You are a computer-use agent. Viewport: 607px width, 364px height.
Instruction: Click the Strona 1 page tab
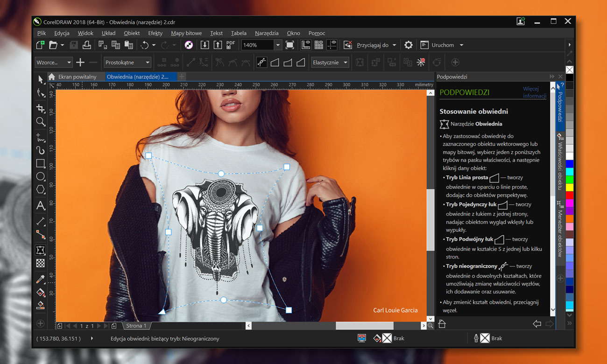tap(136, 326)
